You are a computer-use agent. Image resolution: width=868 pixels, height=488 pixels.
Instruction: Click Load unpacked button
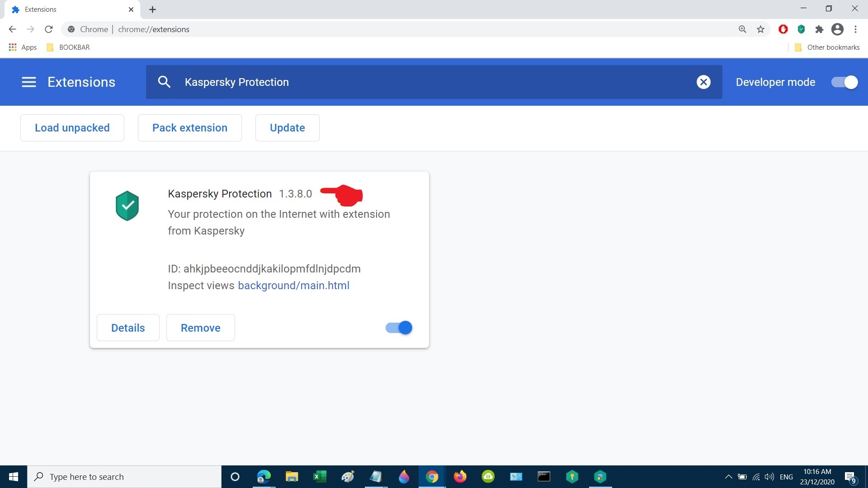[72, 128]
